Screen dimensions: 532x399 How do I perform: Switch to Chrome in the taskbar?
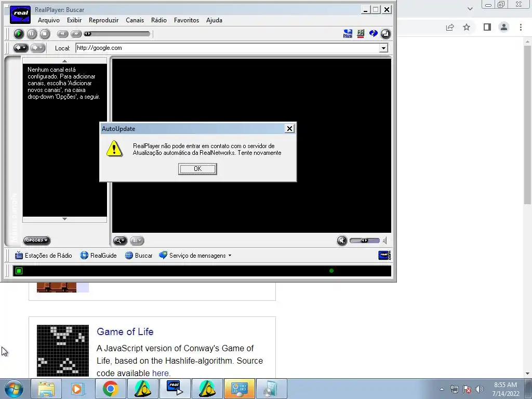tap(110, 389)
